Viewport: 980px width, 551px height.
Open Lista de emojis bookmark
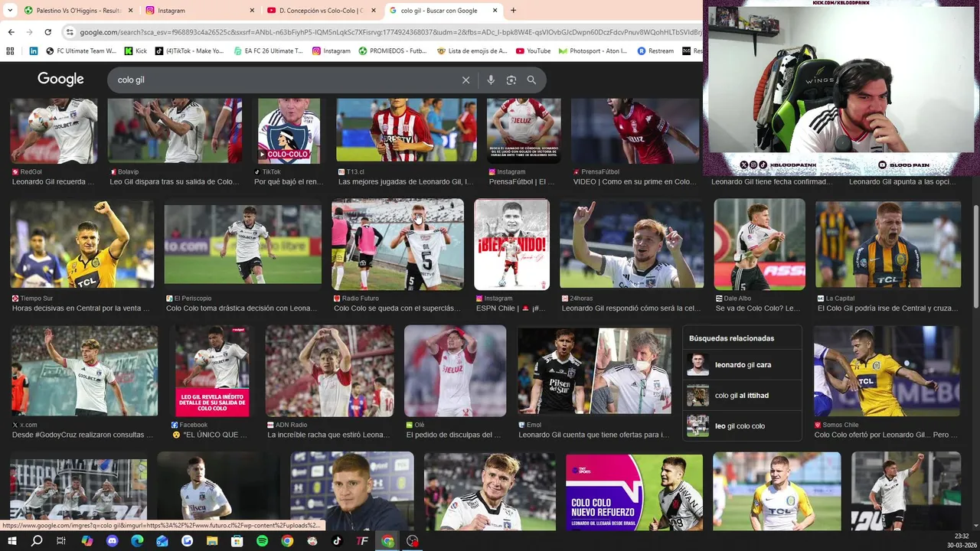[x=472, y=51]
